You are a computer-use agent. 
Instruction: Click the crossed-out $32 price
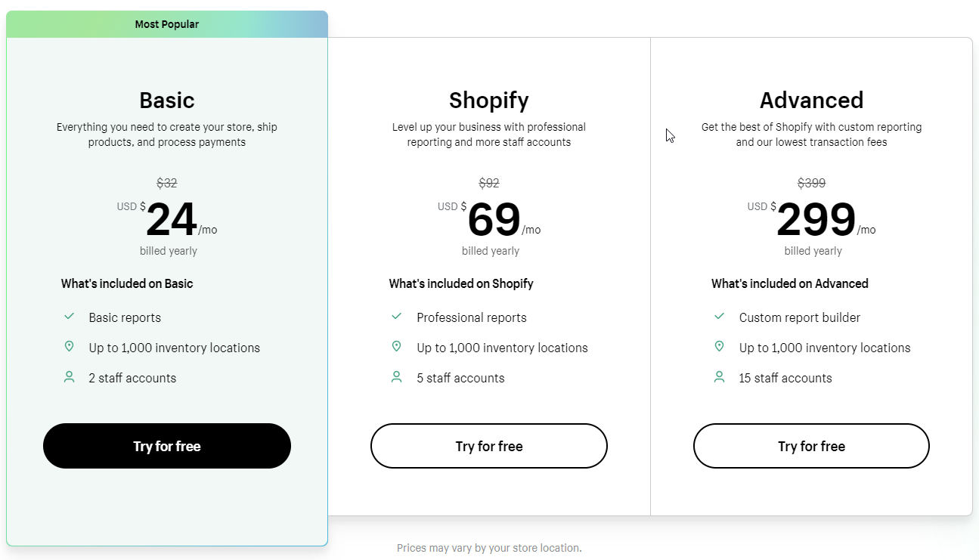coord(167,182)
